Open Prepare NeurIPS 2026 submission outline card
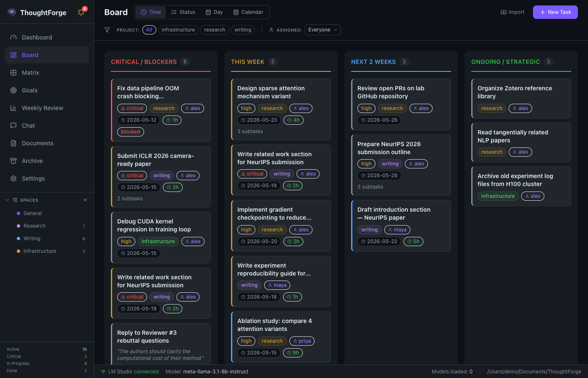The width and height of the screenshot is (588, 378). pos(401,165)
